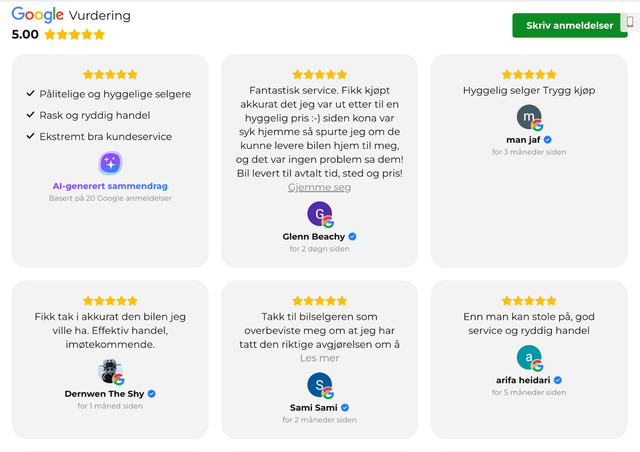Image resolution: width=640 pixels, height=452 pixels.
Task: Expand Sami Sami's review with Les mer
Action: point(319,358)
